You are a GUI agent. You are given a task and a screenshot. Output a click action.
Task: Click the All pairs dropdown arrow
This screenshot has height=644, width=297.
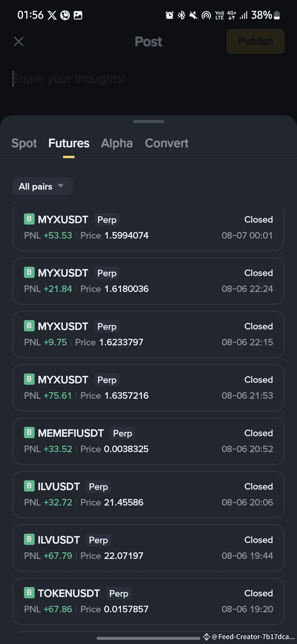(x=61, y=186)
